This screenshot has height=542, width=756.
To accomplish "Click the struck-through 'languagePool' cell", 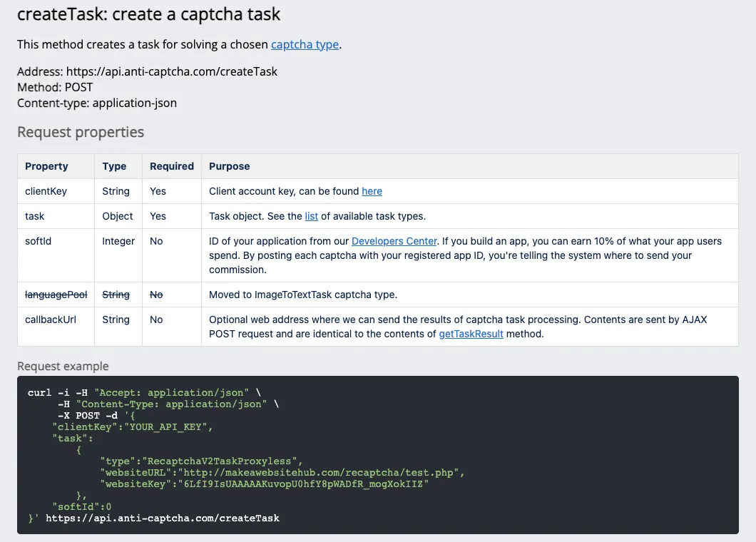I will (56, 295).
